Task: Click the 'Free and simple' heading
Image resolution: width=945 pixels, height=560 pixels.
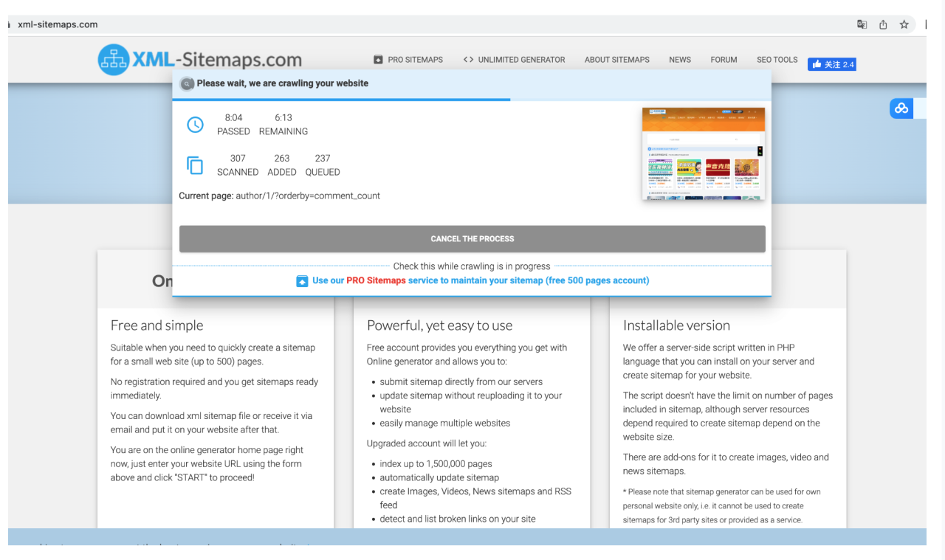Action: [x=157, y=325]
